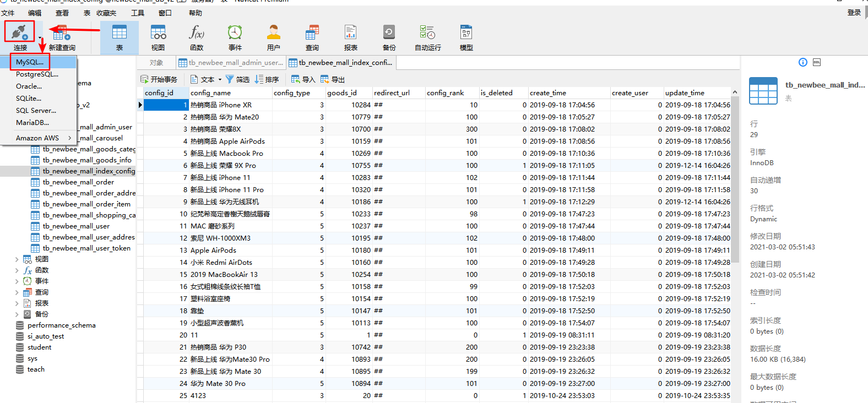868x403 pixels.
Task: Open the dropdown arrow beside Connection icon
Action: coord(40,38)
